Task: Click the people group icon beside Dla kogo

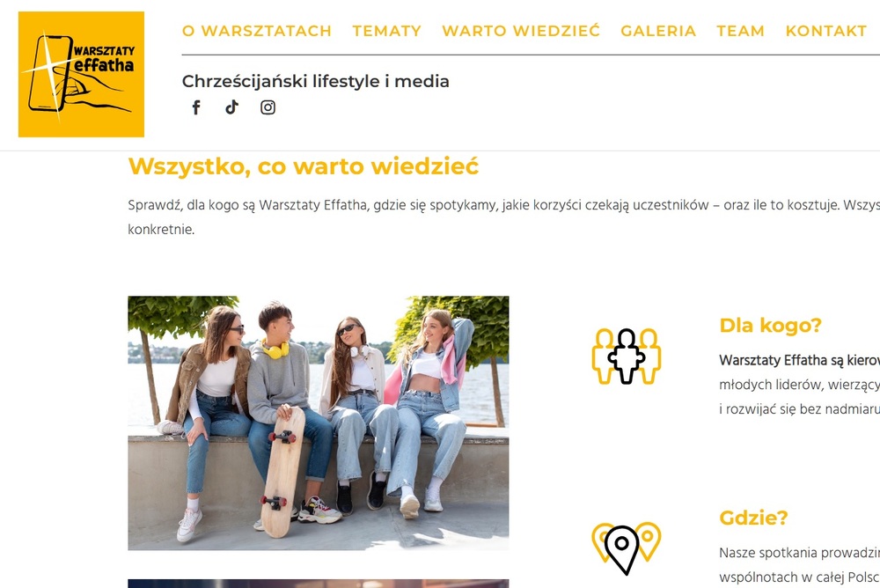Action: 627,356
